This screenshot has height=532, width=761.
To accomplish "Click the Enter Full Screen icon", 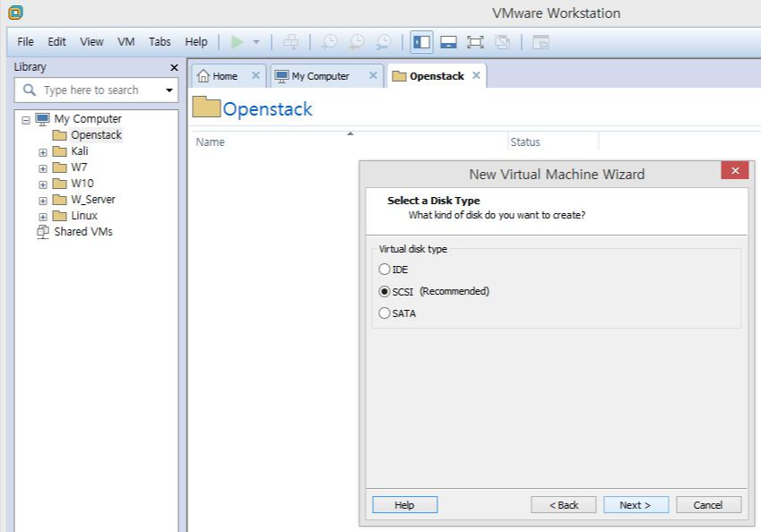I will click(475, 42).
